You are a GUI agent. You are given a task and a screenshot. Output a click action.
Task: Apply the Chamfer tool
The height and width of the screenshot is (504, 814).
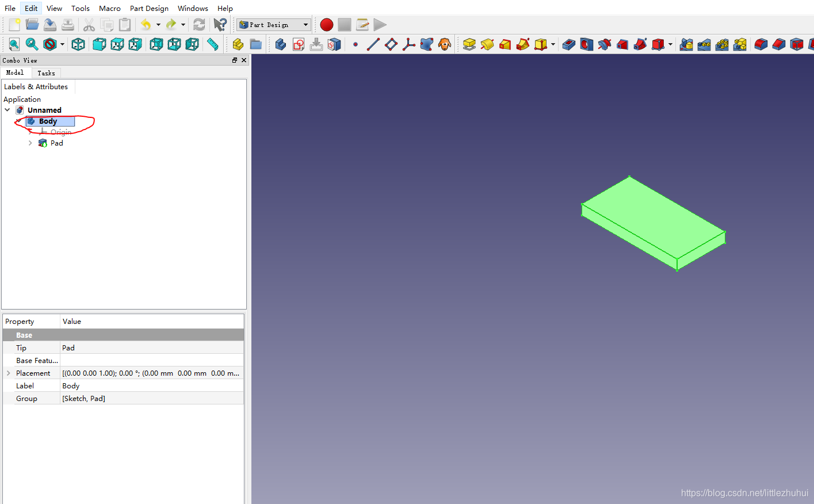point(778,44)
